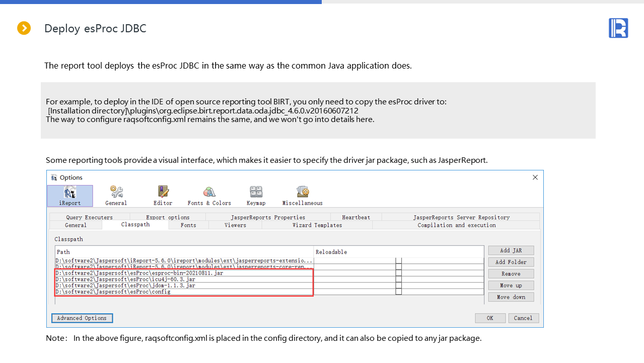Click the Classpath section label
This screenshot has width=644, height=363.
click(x=69, y=239)
